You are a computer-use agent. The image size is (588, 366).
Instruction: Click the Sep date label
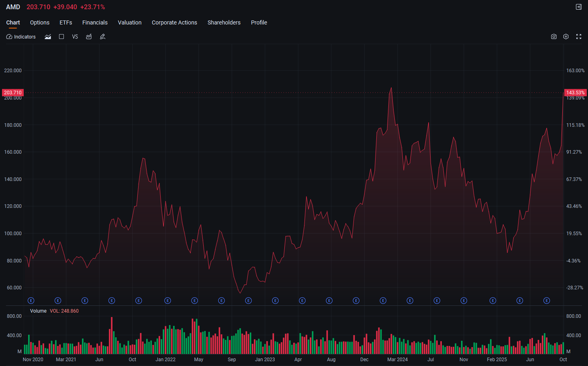[232, 360]
